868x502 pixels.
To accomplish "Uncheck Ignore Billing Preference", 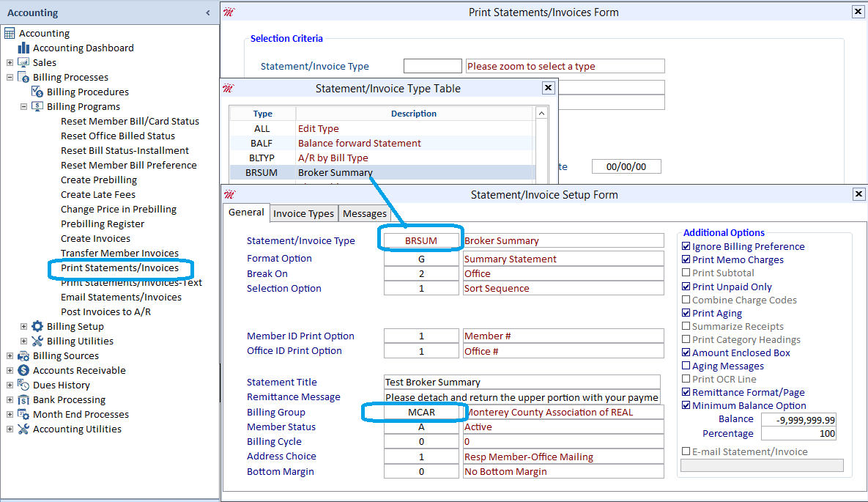I will coord(686,246).
